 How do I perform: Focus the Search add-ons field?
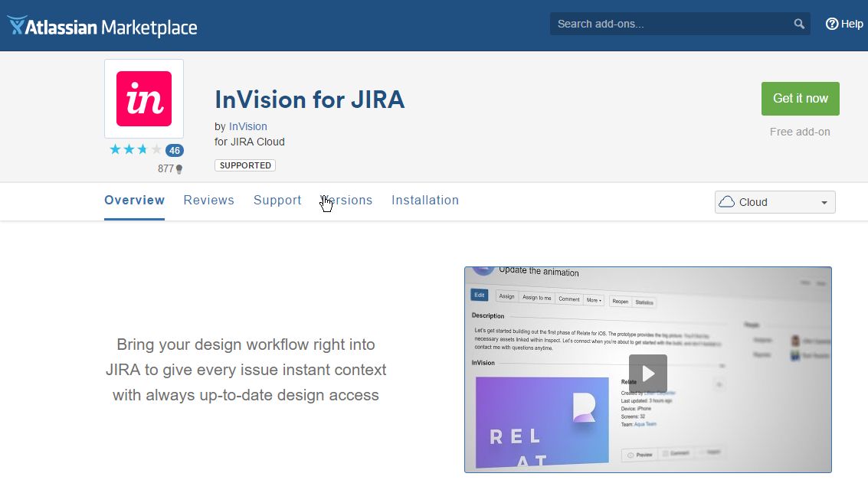point(680,24)
